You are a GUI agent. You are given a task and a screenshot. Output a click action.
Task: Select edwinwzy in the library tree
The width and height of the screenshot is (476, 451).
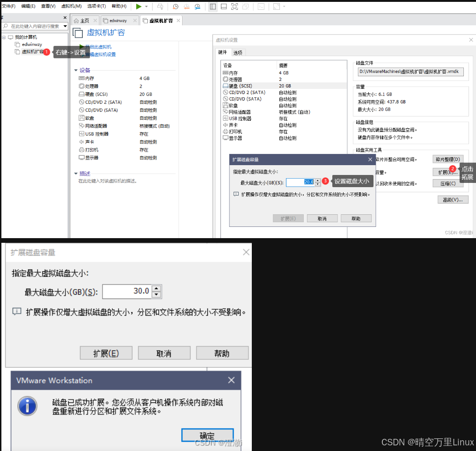pos(31,44)
